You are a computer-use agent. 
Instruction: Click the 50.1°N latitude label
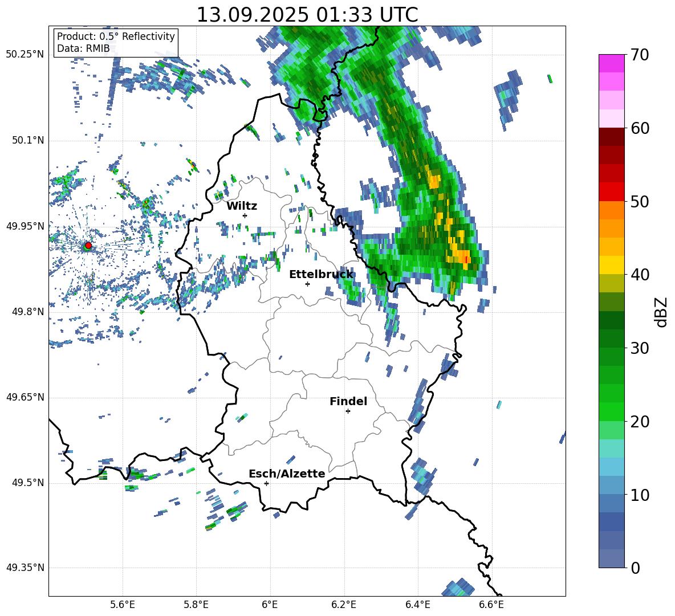pyautogui.click(x=27, y=140)
